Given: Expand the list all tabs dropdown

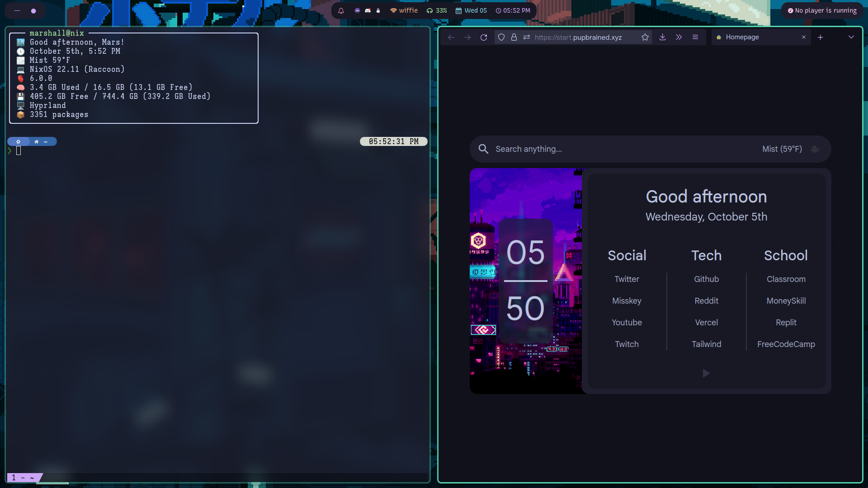Looking at the screenshot, I should (851, 38).
